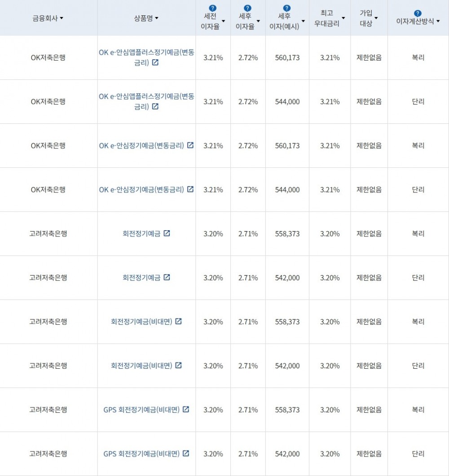Select the first 고려저축은행 row cell
449x476 pixels.
(x=48, y=233)
